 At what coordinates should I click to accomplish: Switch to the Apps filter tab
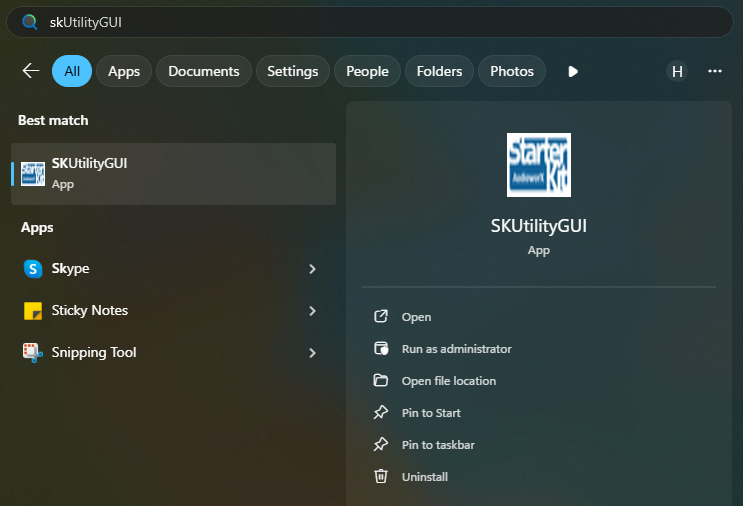click(124, 71)
